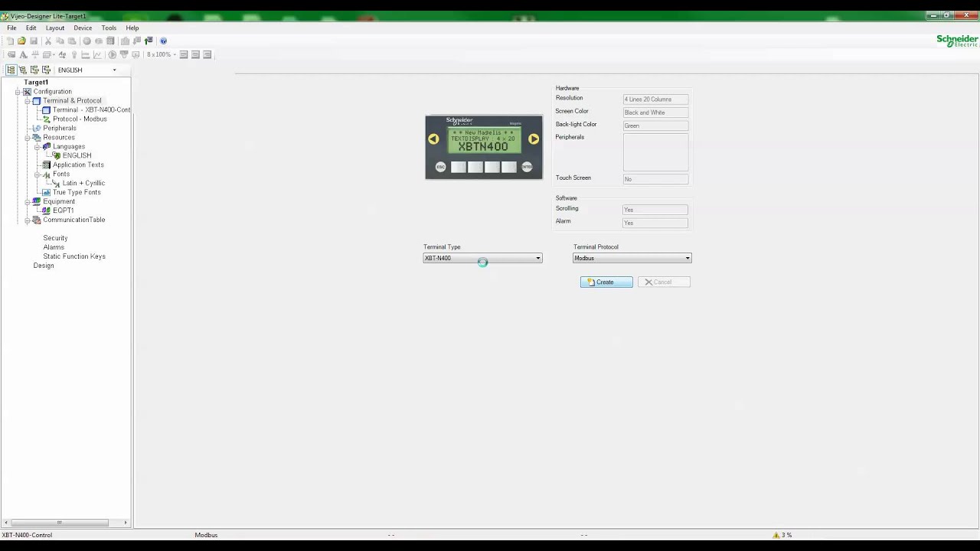Open the Help menu
This screenshot has width=980, height=551.
pos(132,28)
